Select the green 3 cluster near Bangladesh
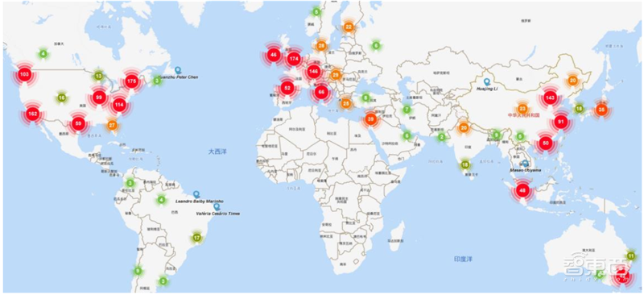 [496, 135]
